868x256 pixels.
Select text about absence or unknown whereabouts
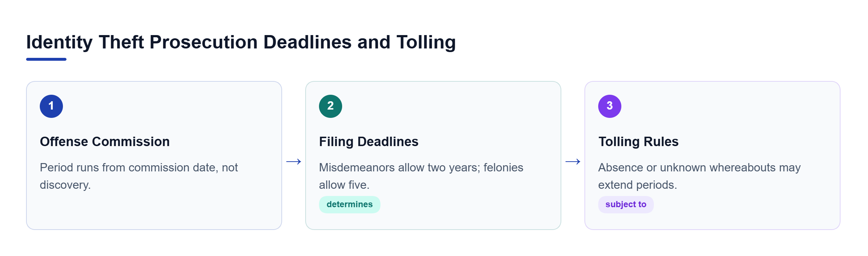(699, 176)
